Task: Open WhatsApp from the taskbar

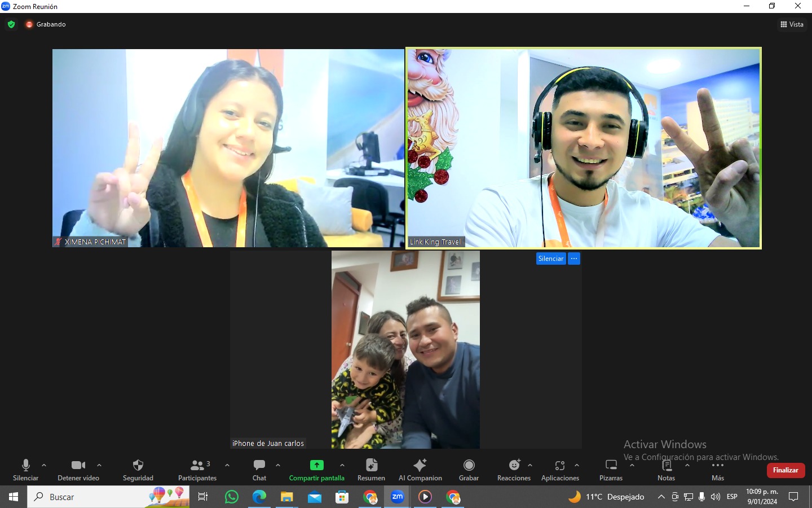Action: [232, 497]
